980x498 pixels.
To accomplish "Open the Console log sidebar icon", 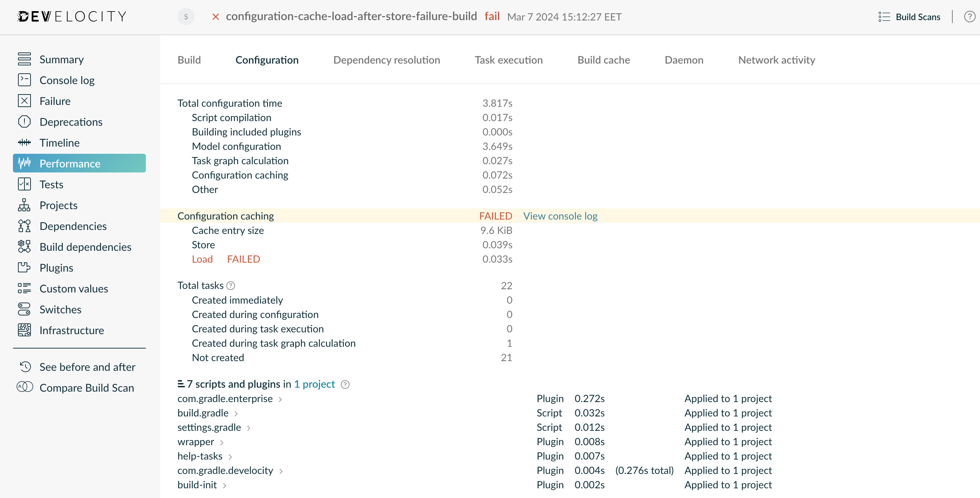I will (x=24, y=80).
